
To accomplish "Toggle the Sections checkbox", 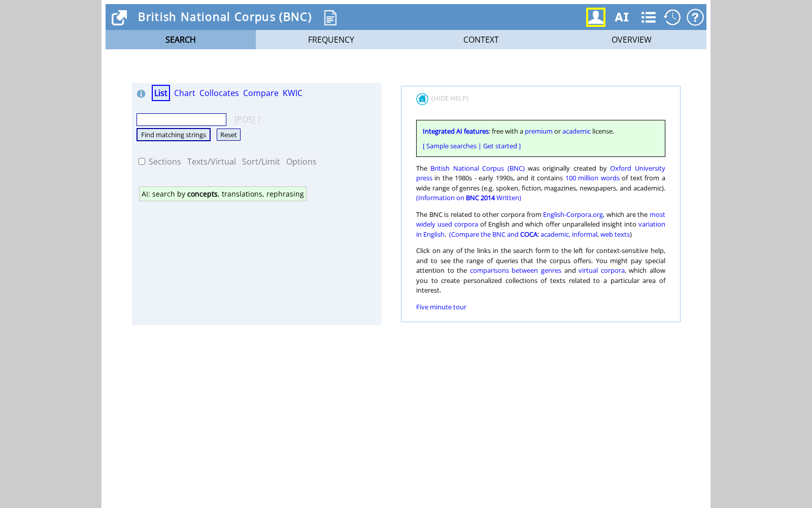I will 142,162.
